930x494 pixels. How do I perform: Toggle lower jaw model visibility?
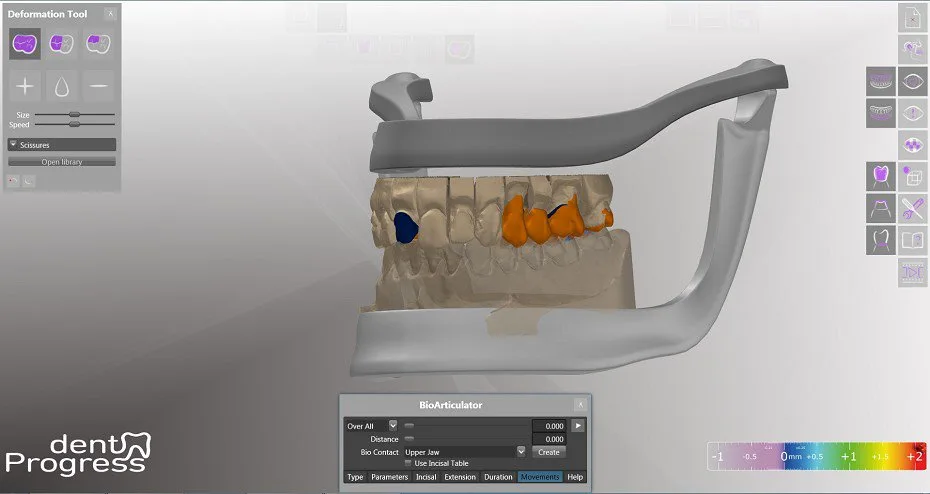click(x=881, y=113)
